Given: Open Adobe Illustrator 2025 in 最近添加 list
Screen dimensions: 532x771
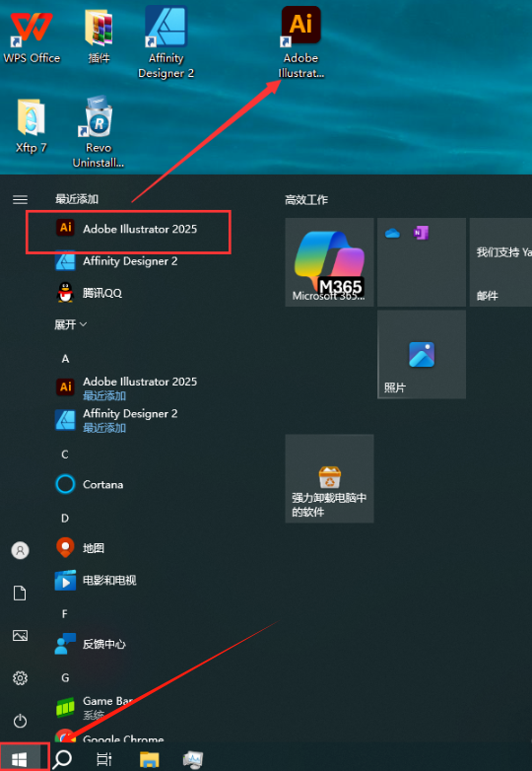Looking at the screenshot, I should [129, 229].
